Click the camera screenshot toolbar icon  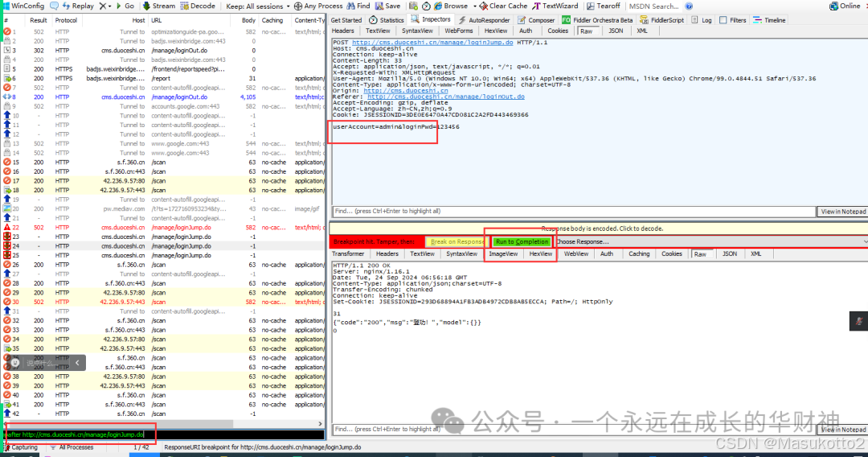click(x=414, y=6)
